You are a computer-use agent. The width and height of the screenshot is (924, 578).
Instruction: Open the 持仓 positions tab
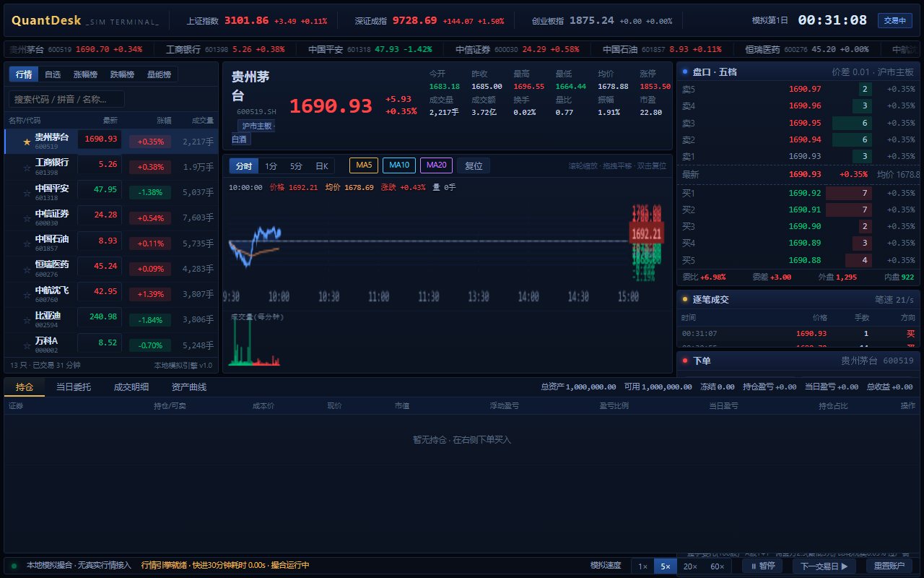tap(25, 387)
